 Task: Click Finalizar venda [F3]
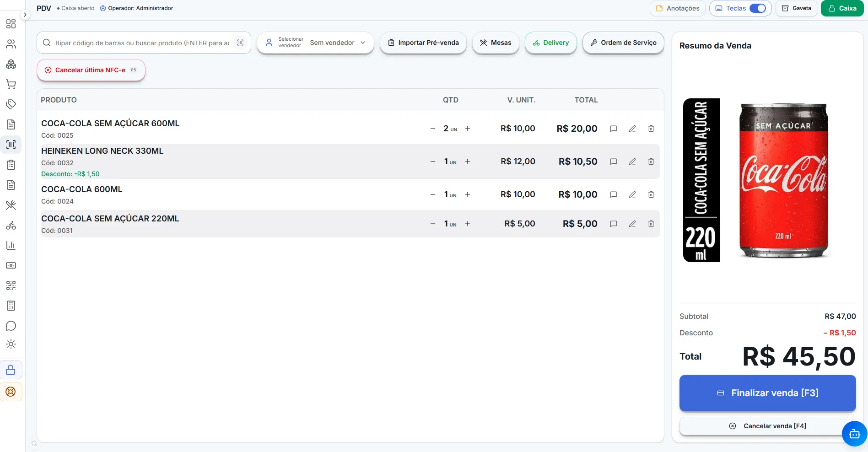(768, 393)
